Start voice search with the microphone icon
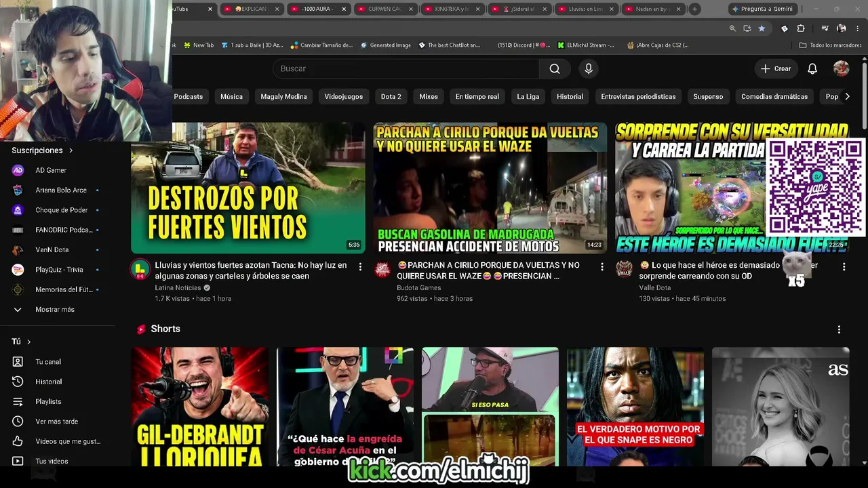This screenshot has height=488, width=868. pos(589,68)
